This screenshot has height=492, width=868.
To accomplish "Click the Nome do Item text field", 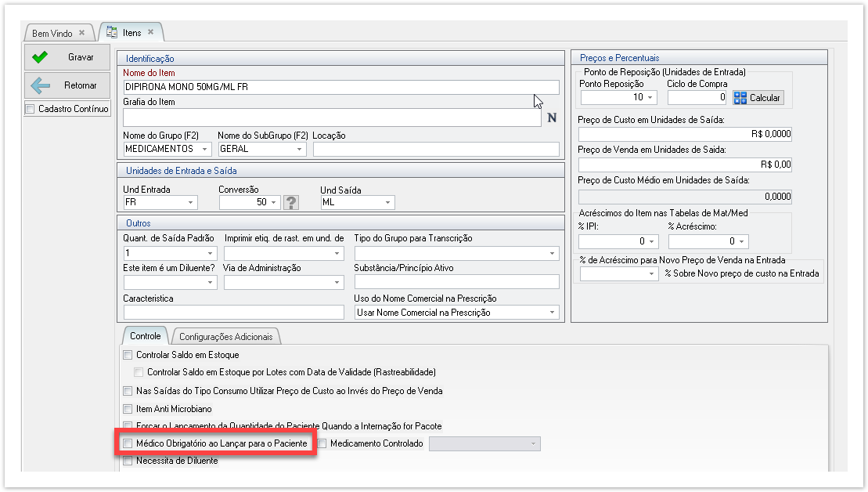I will tap(340, 87).
